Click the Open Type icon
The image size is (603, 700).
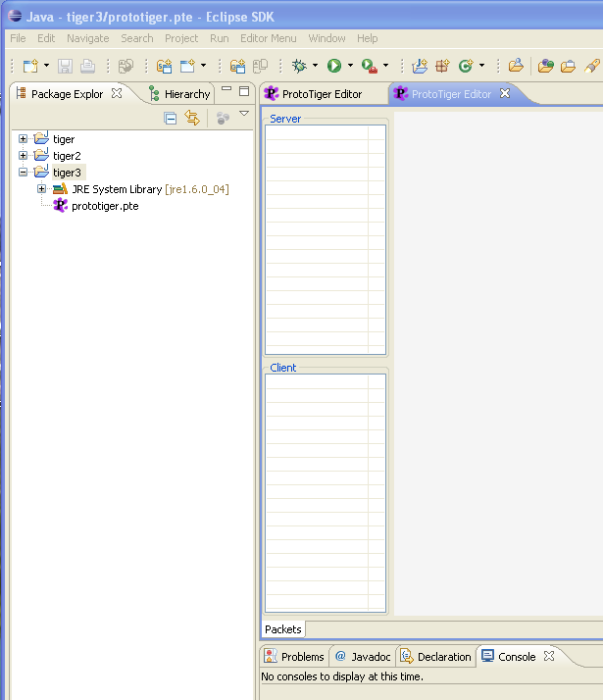pyautogui.click(x=516, y=66)
